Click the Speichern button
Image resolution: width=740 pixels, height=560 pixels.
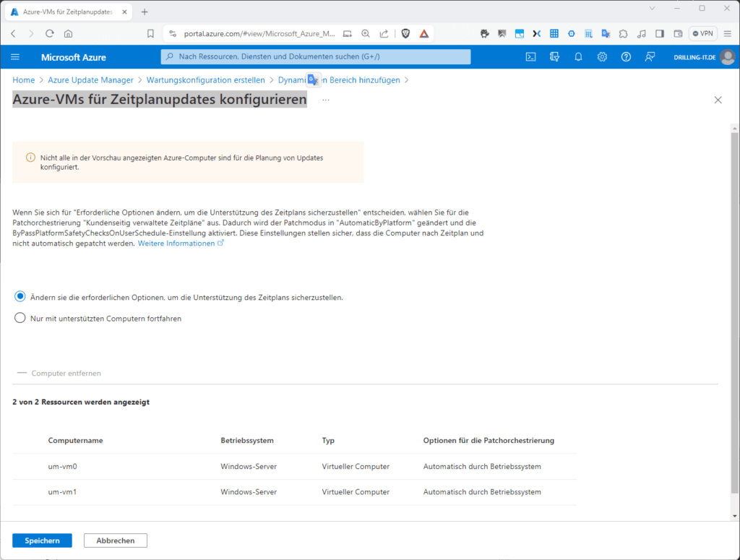click(x=42, y=540)
